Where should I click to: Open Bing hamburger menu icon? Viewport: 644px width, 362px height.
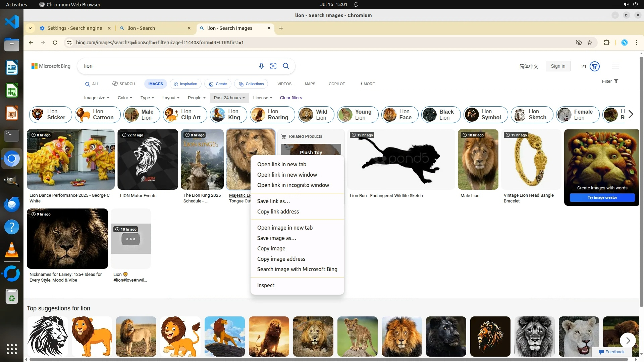tap(615, 66)
